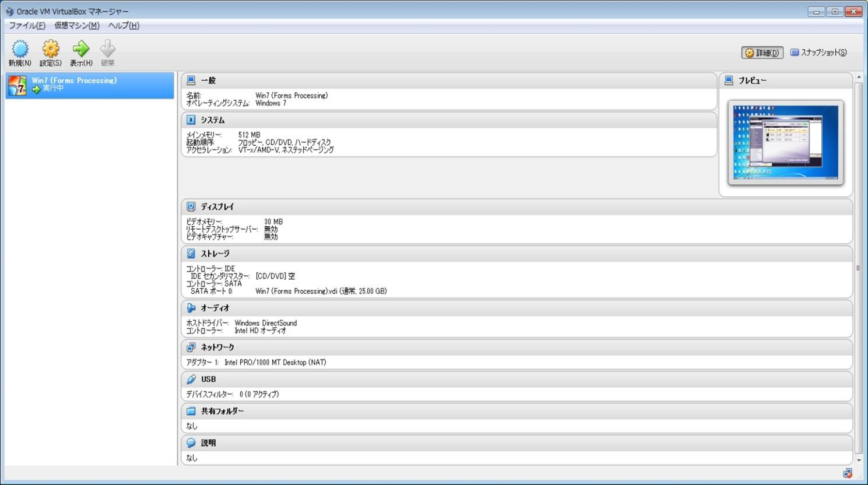The image size is (868, 485).
Task: Click the リモートデスクトップサーバー label
Action: 222,229
